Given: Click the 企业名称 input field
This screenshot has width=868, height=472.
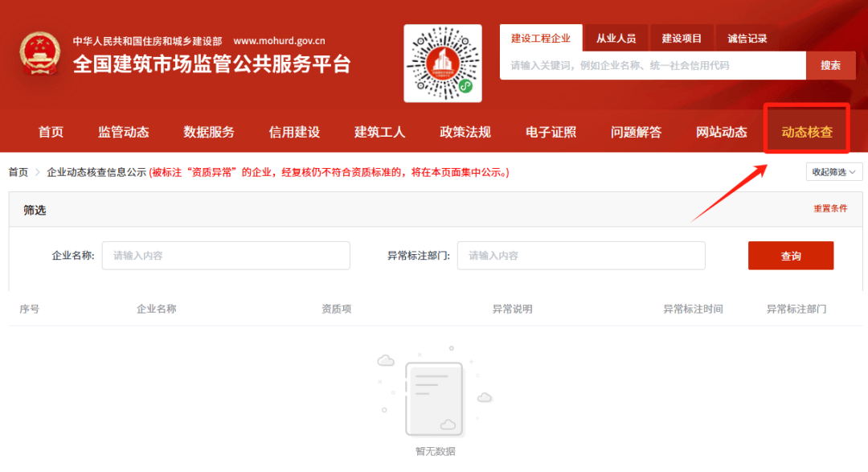Looking at the screenshot, I should coord(225,255).
